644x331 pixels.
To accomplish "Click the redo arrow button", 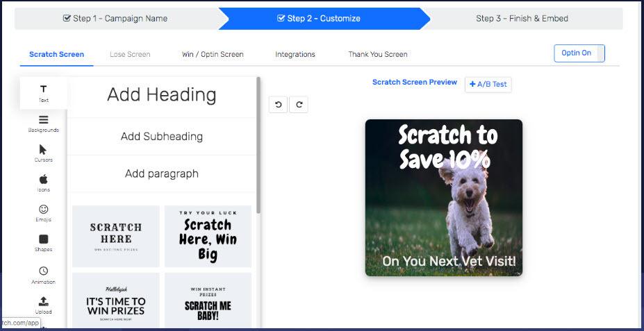I will point(299,105).
